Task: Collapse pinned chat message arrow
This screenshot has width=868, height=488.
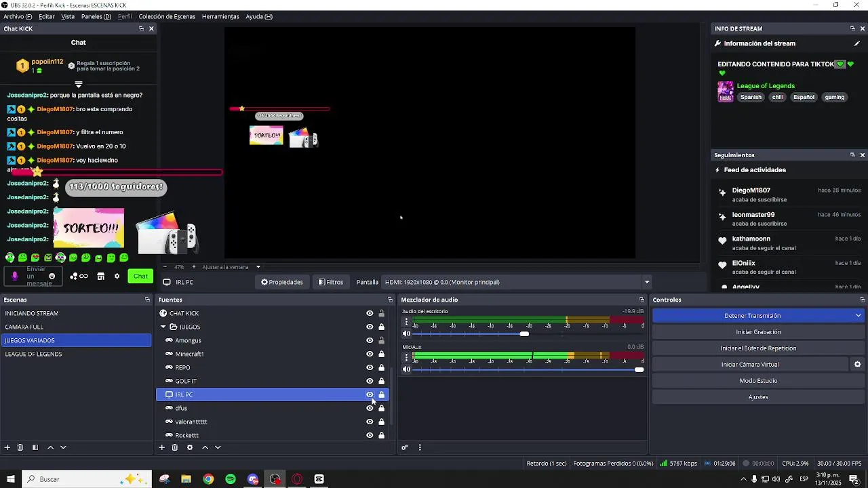Action: coord(79,85)
